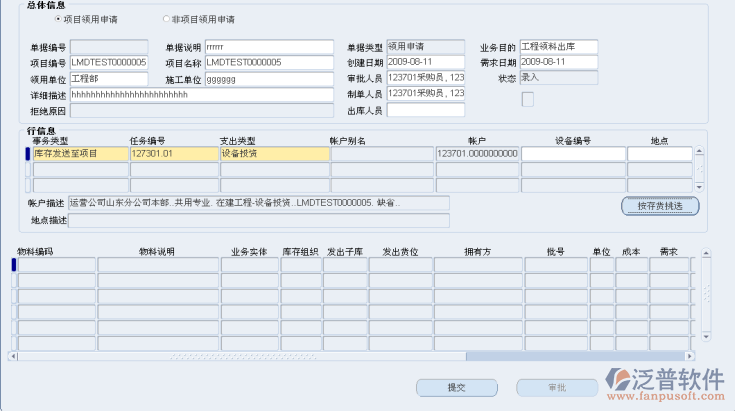Click the 详细描述 field
Screen dimensions: 735x412
202,95
